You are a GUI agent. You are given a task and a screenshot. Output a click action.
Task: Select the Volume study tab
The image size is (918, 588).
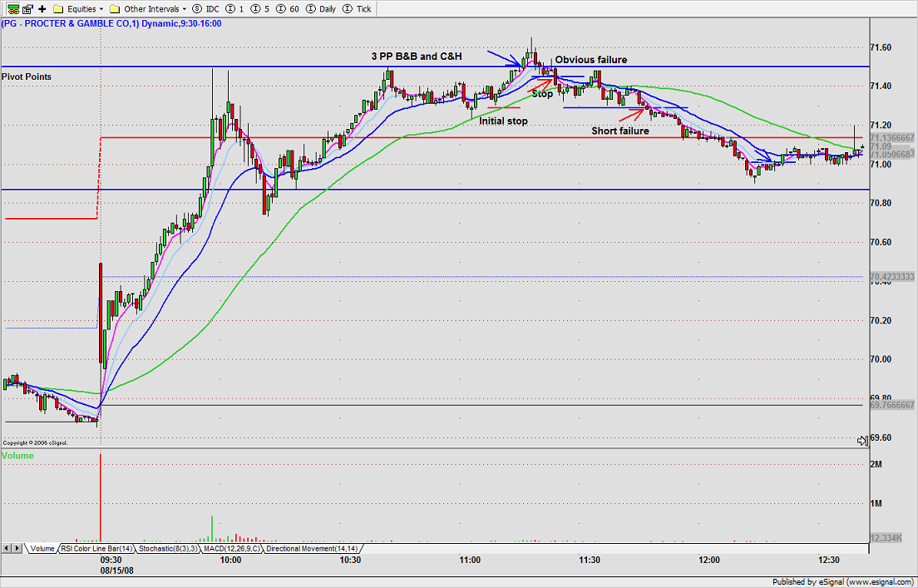tap(42, 549)
